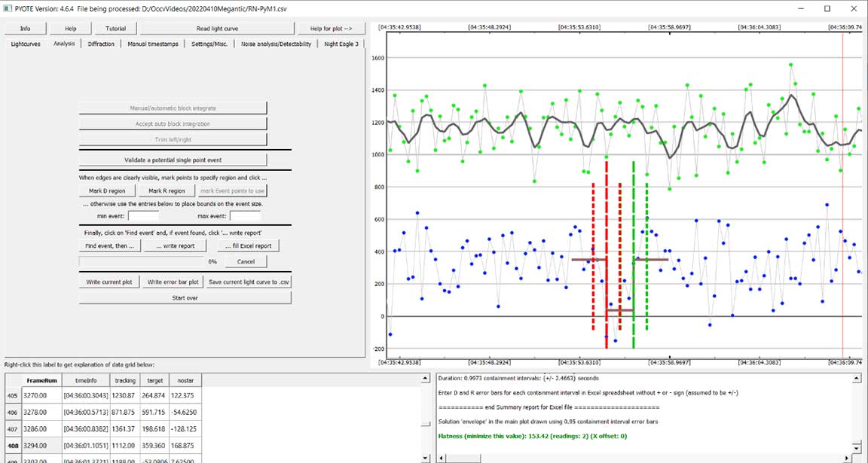This screenshot has height=463, width=868.
Task: Click the 'Duration: 0.9973 containment intervals' report line
Action: [x=518, y=379]
